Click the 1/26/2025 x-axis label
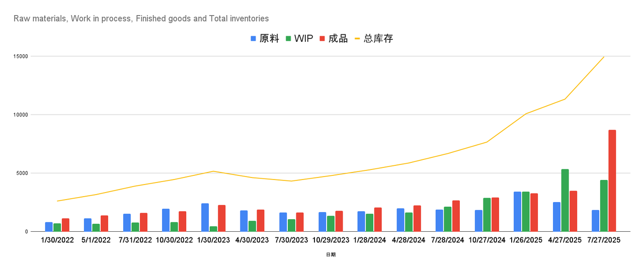 click(526, 240)
